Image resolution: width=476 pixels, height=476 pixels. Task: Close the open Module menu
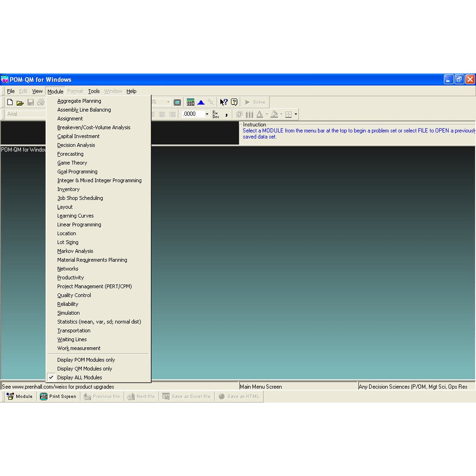pyautogui.click(x=55, y=92)
